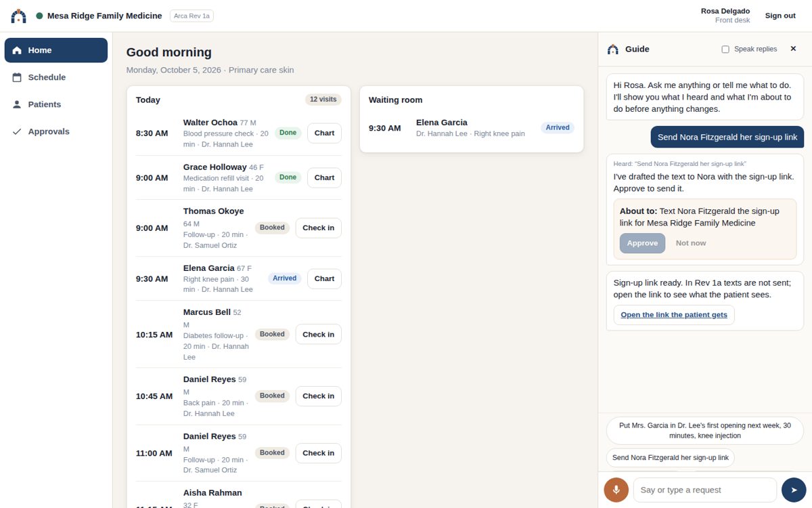The width and height of the screenshot is (812, 508).
Task: Click the Home icon in the sidebar
Action: [x=17, y=50]
